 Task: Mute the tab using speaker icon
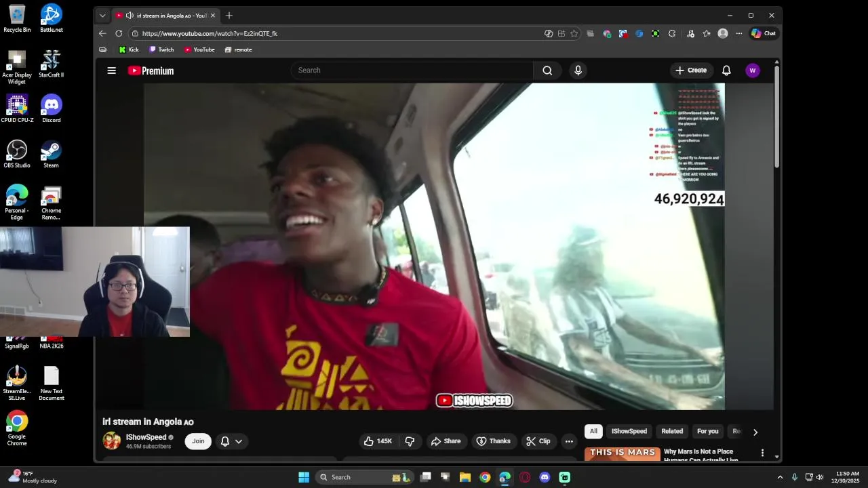129,15
